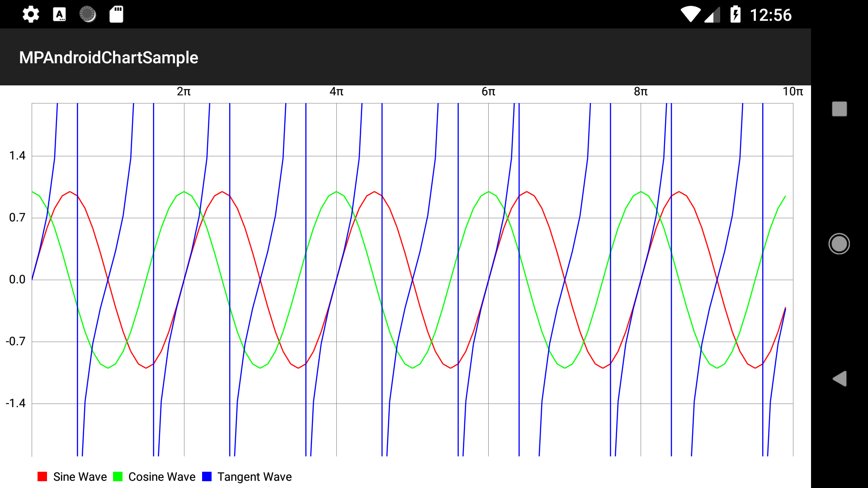The height and width of the screenshot is (488, 868).
Task: Open the settings gear icon in status bar
Action: pos(30,14)
